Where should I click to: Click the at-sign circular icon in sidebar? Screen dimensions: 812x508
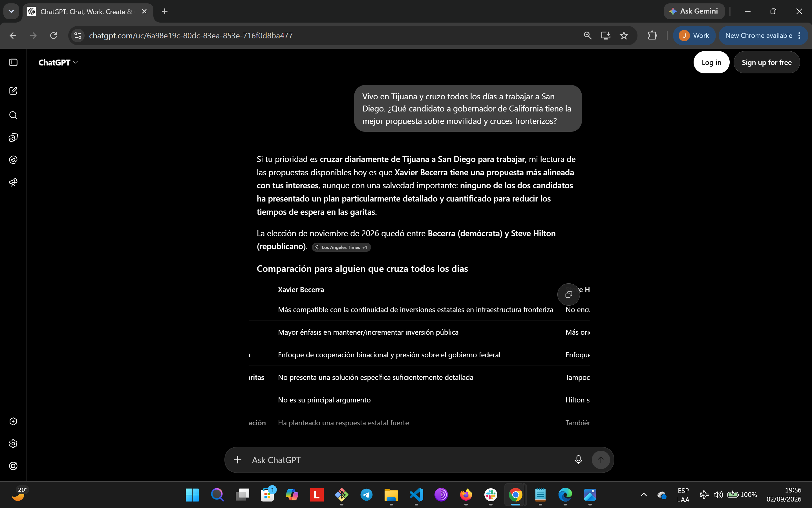[13, 159]
